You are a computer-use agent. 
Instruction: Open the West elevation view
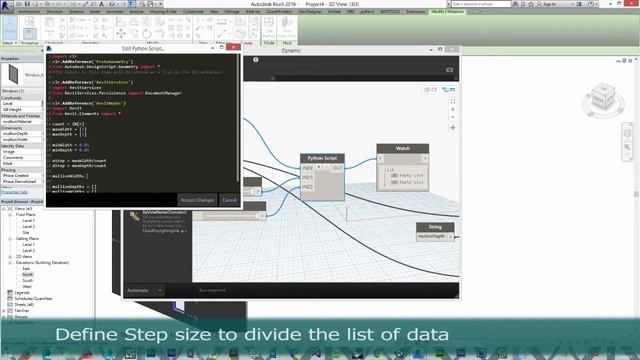click(27, 287)
